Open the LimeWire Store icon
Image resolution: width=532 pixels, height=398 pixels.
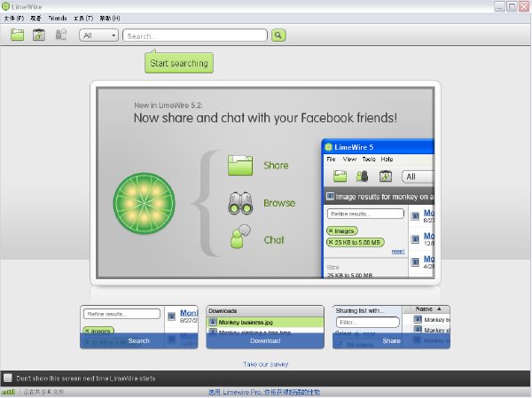click(x=39, y=35)
